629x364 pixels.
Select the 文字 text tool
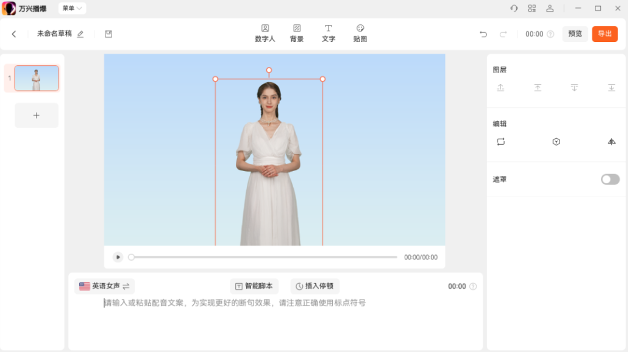329,33
